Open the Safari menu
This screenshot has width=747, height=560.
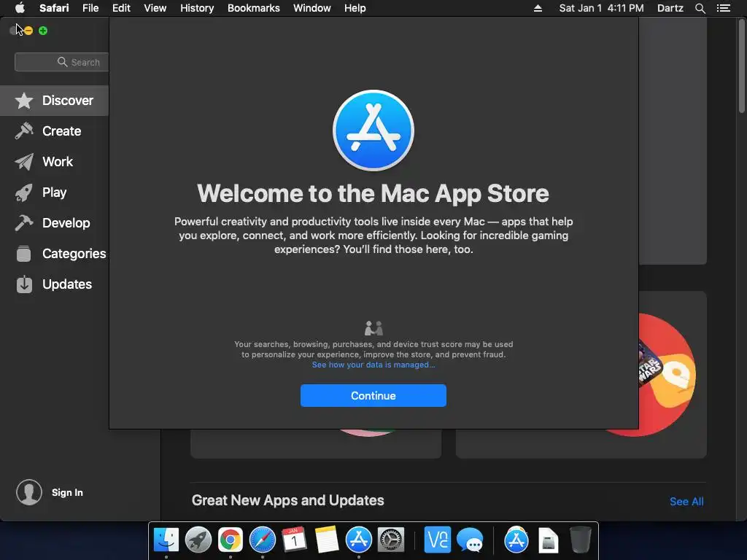pyautogui.click(x=54, y=8)
